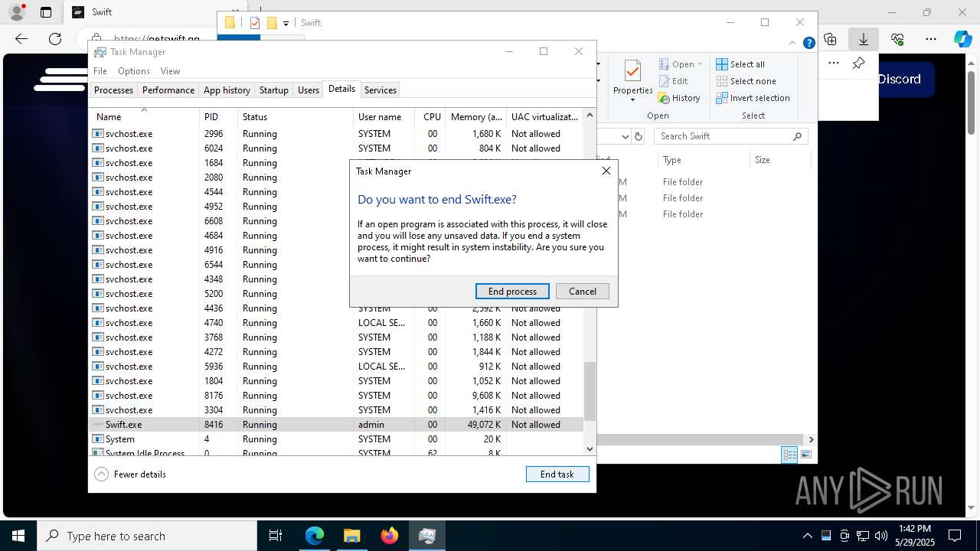Switch Explorer to details view icon
This screenshot has width=980, height=551.
[789, 455]
